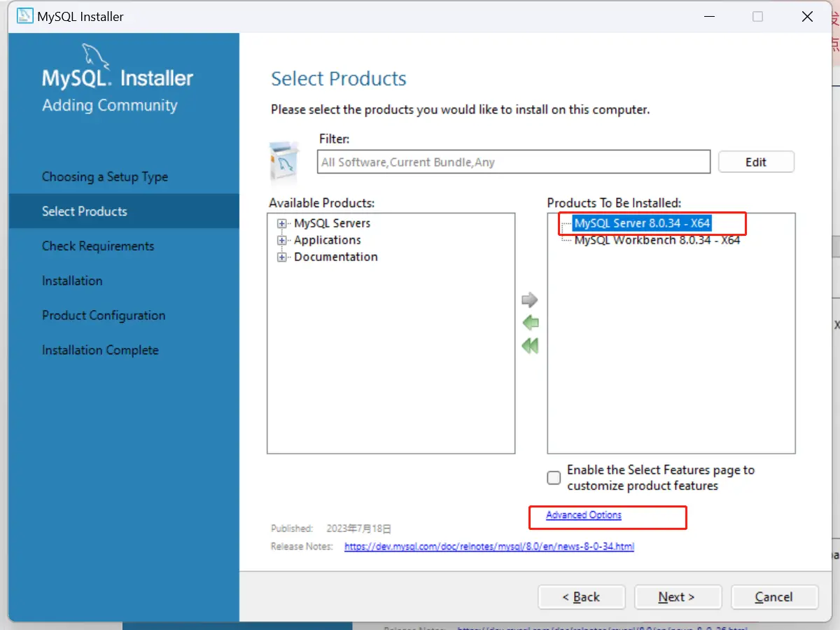Click the green left arrow remove icon
This screenshot has width=840, height=630.
[x=530, y=323]
